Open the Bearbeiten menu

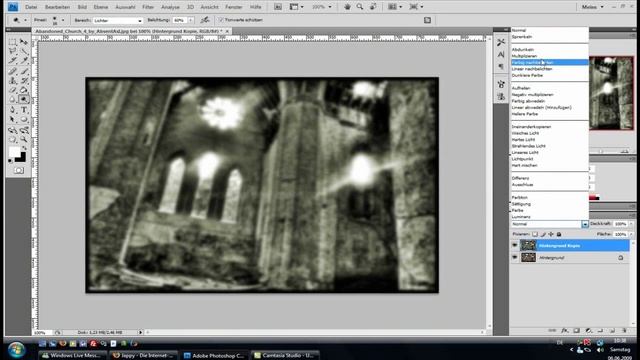[57, 7]
